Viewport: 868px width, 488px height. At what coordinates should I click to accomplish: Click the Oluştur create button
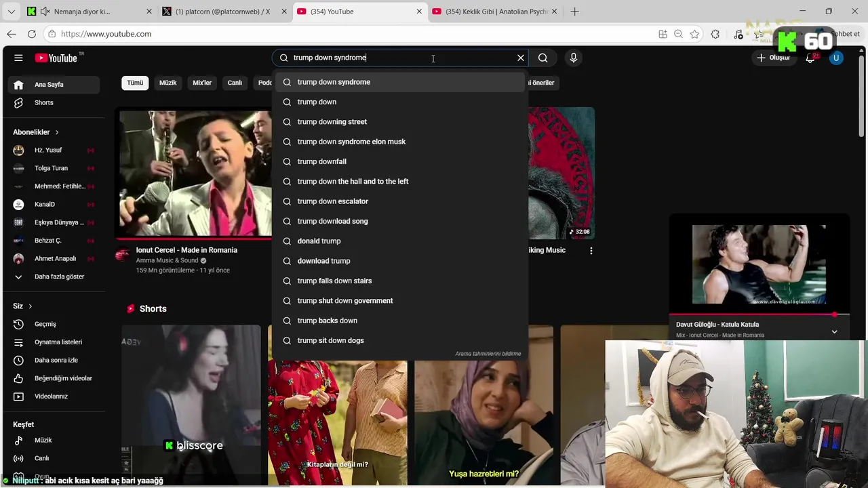point(774,58)
